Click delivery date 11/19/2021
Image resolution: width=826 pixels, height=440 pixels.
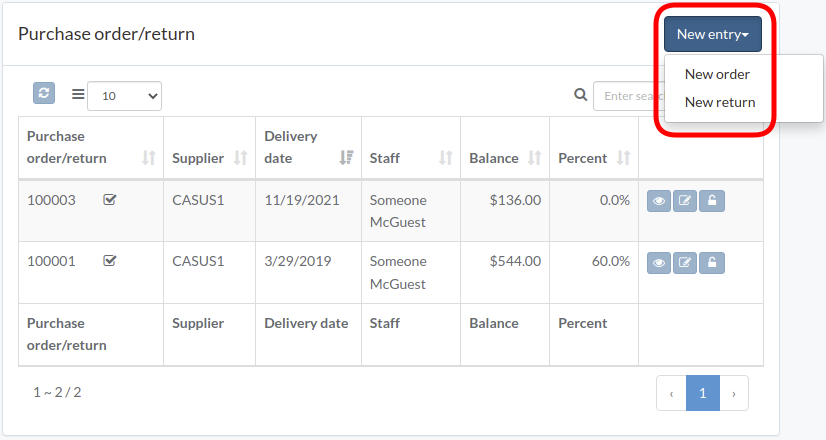(x=302, y=200)
